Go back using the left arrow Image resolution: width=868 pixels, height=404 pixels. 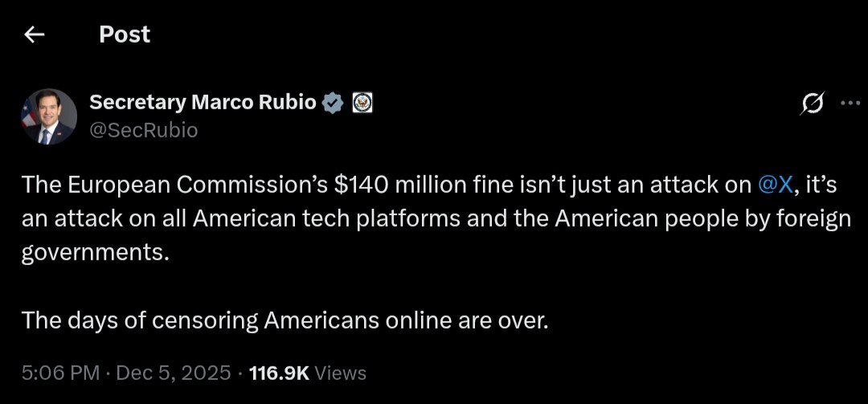34,35
